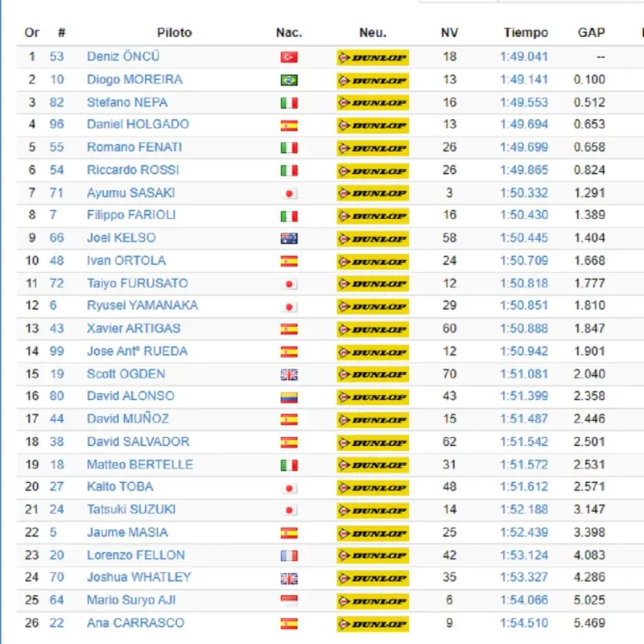
Task: Open Romano FENATI rider link
Action: 134,147
